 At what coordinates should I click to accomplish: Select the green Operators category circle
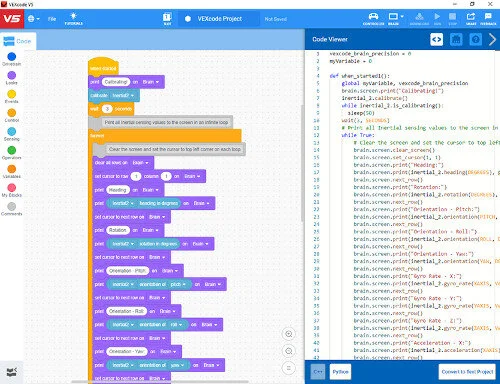pos(12,150)
